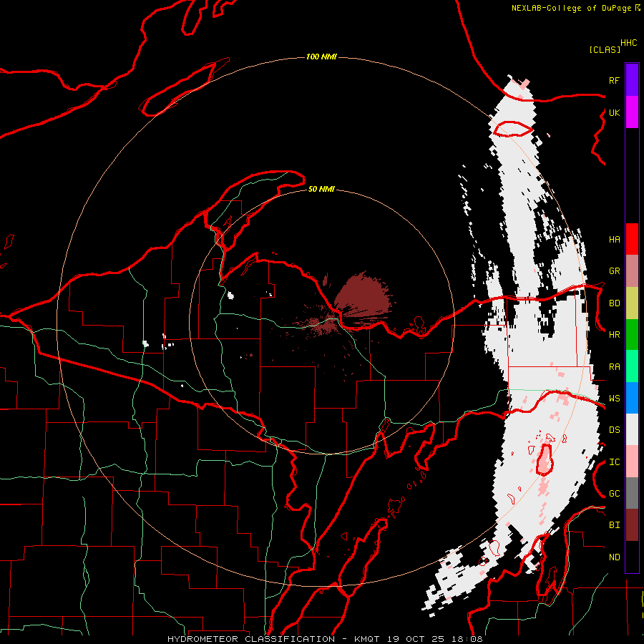
Task: Click the 'RF' legend label
Action: pos(614,80)
